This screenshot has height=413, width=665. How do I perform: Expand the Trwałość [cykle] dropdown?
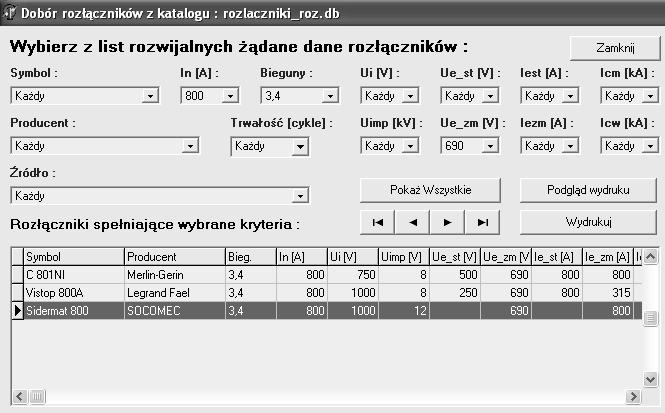300,147
